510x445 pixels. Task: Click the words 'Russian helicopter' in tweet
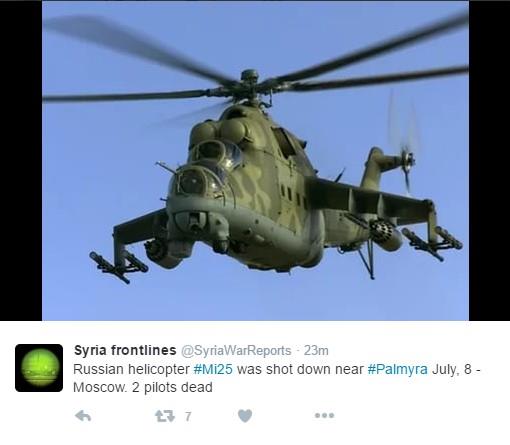click(x=131, y=370)
